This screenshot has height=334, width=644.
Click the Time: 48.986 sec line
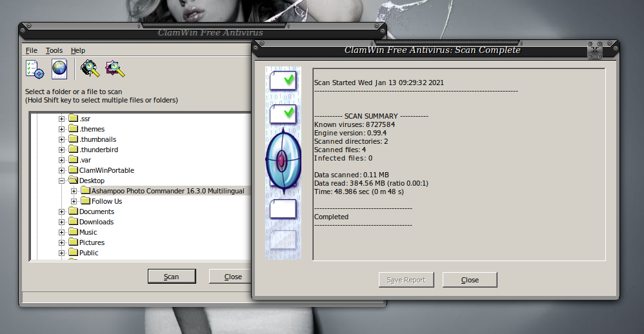[x=359, y=192]
